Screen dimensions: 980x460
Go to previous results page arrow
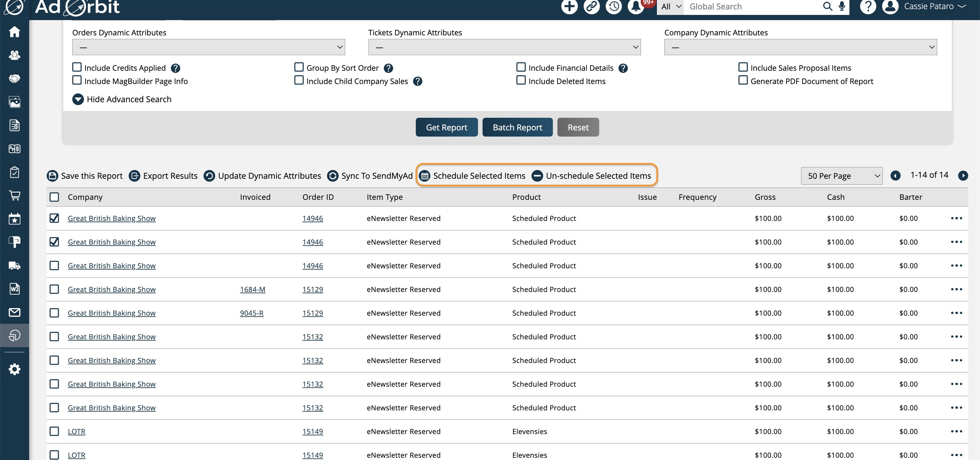895,176
